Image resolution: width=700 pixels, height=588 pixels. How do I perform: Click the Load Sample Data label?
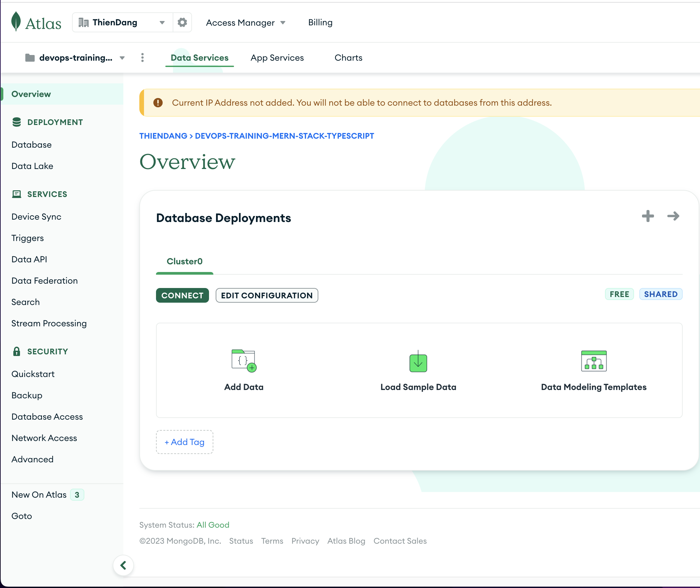tap(418, 387)
